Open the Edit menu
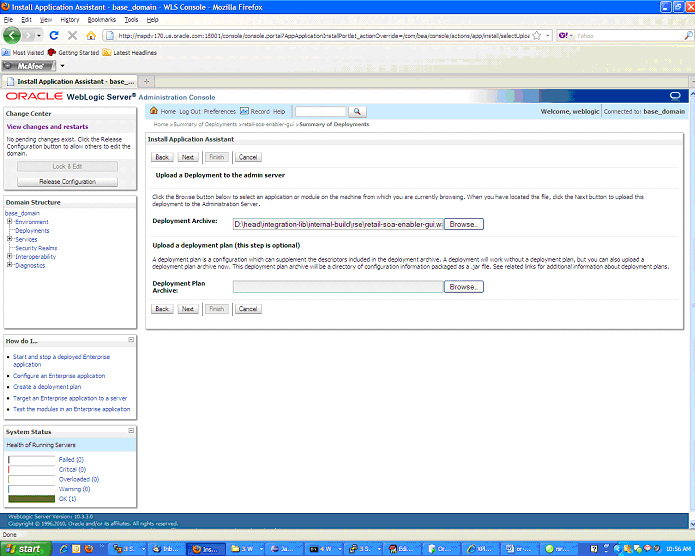Image resolution: width=695 pixels, height=556 pixels. [27, 20]
